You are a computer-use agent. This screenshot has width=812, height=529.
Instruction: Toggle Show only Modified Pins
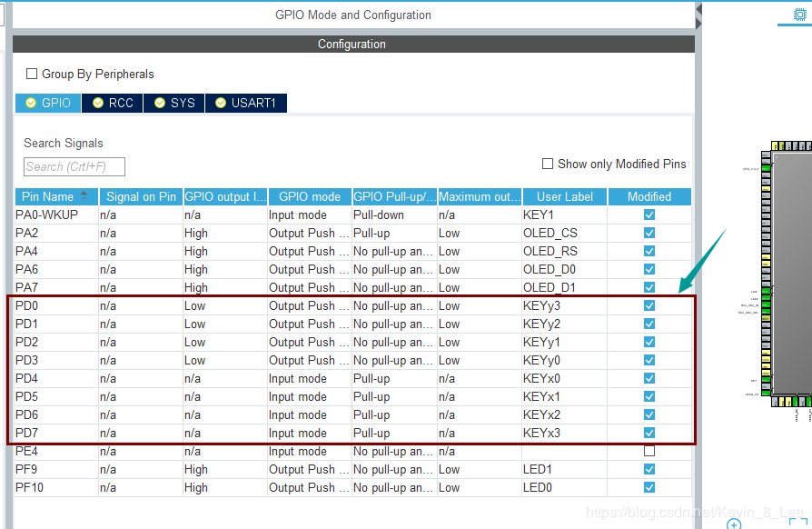pos(548,164)
